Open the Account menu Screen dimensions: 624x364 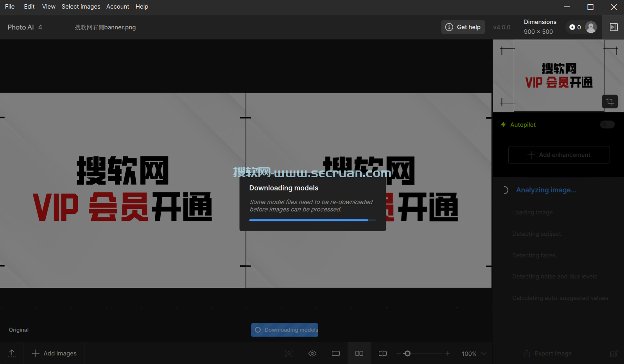(118, 7)
